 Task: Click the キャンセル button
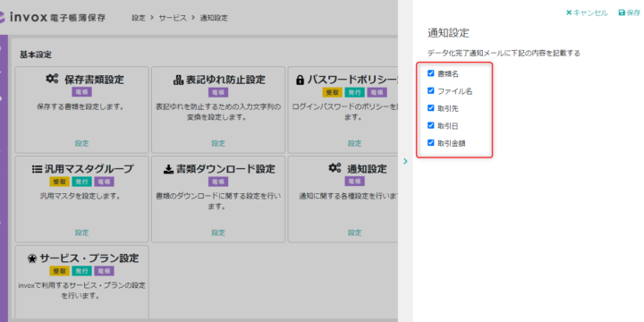point(587,13)
